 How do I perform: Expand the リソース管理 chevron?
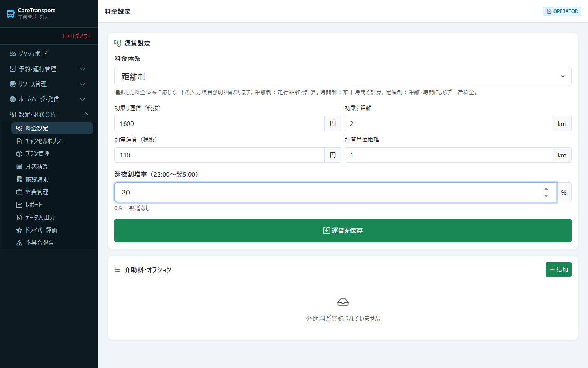pos(82,84)
